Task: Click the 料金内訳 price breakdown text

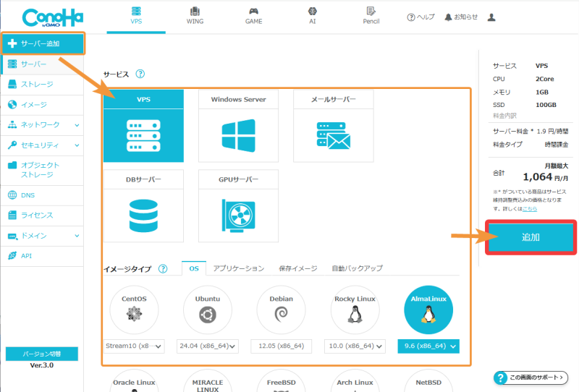Action: click(x=504, y=116)
